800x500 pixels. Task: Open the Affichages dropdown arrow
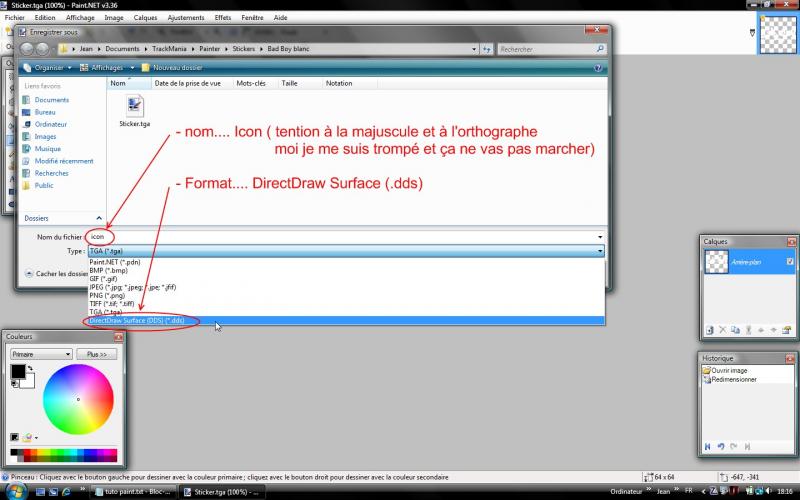pos(132,68)
